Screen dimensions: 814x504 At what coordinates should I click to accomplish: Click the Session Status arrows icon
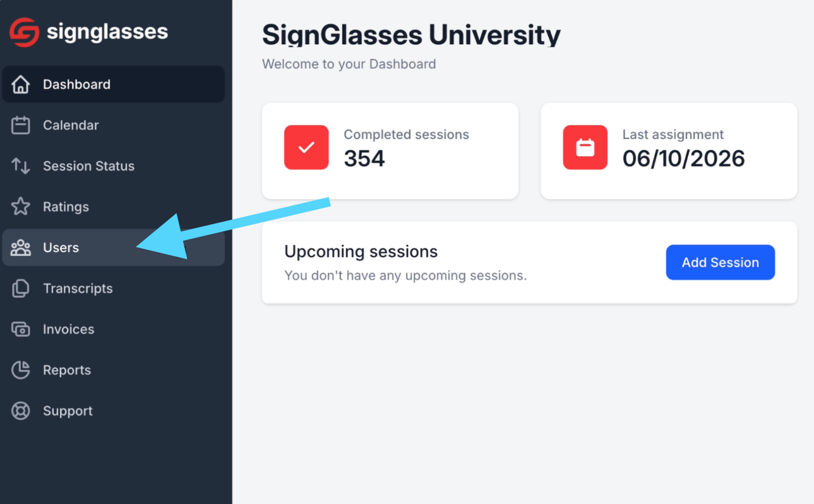[x=21, y=166]
